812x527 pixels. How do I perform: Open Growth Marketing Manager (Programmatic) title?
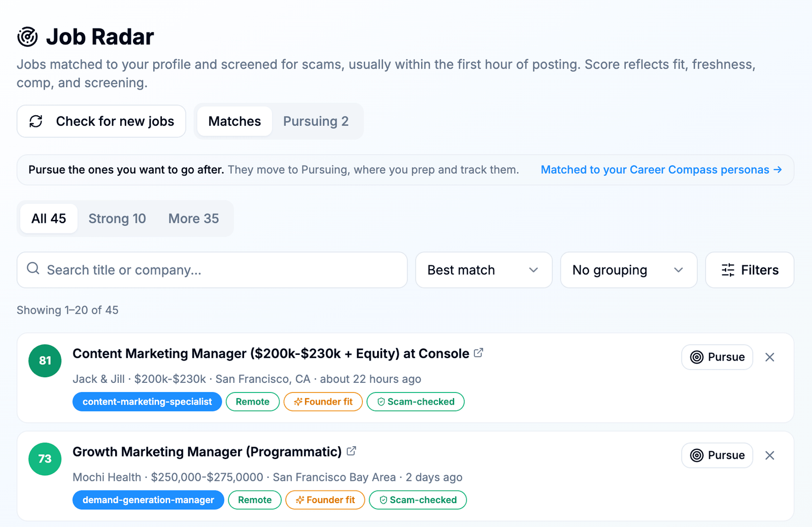[207, 452]
